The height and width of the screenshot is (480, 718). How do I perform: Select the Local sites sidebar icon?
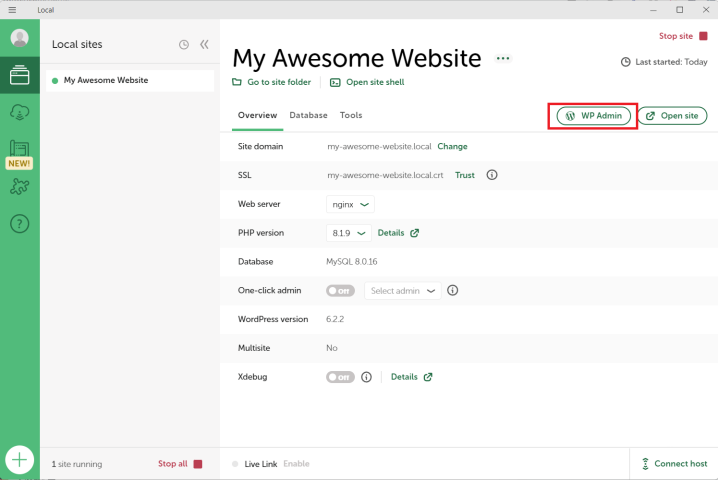pos(20,75)
